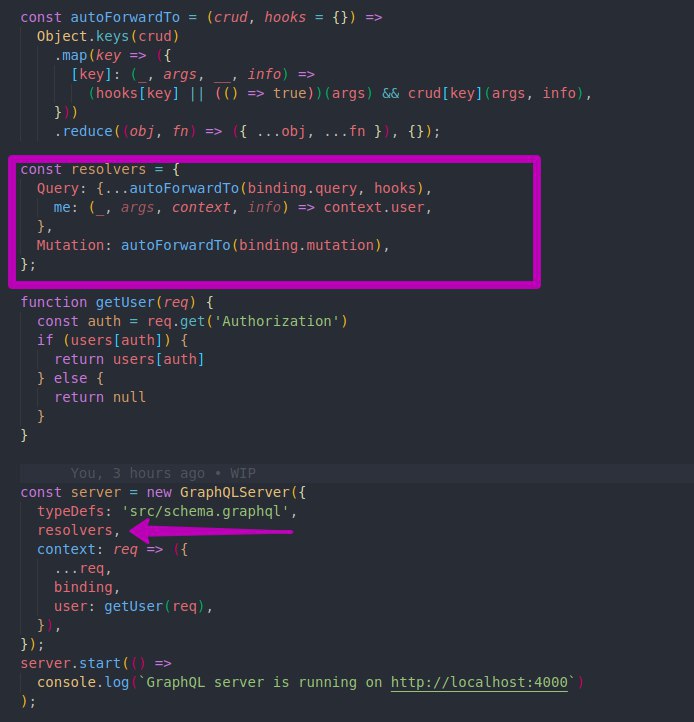Click 'Mutation' key in resolvers object
694x722 pixels.
pos(70,245)
